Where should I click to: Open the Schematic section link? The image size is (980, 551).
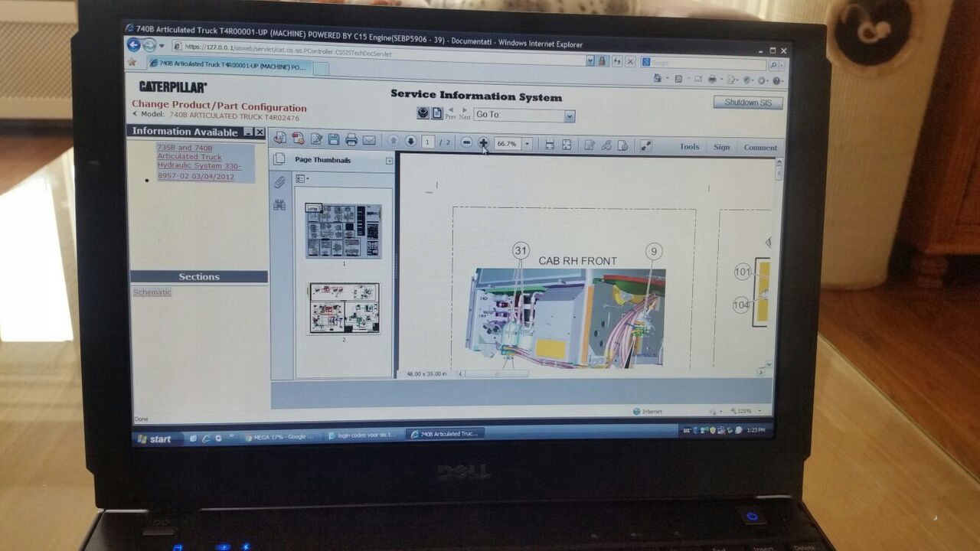(152, 292)
